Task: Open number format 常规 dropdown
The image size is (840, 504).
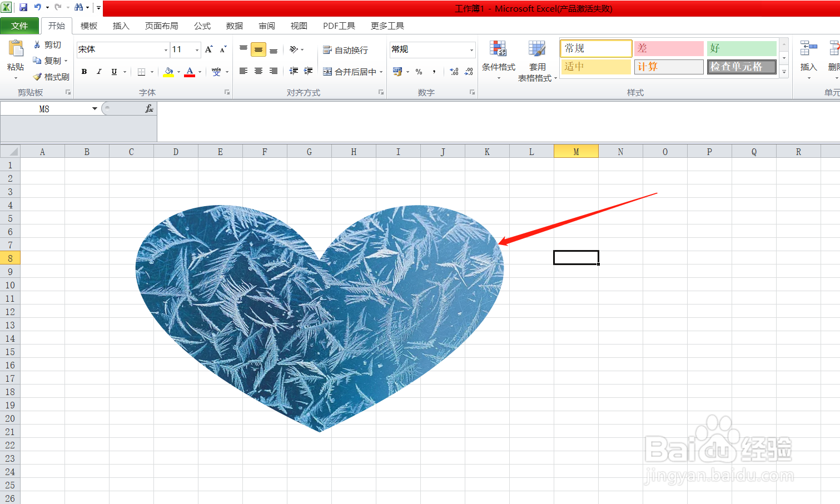Action: click(472, 50)
